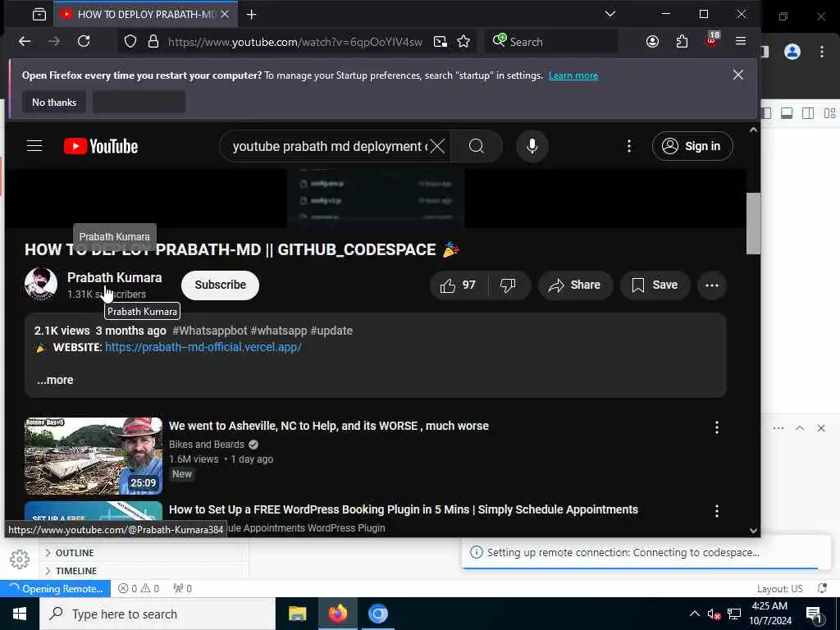Open Prabath Kumara channel avatar
Image resolution: width=840 pixels, height=630 pixels.
tap(41, 284)
